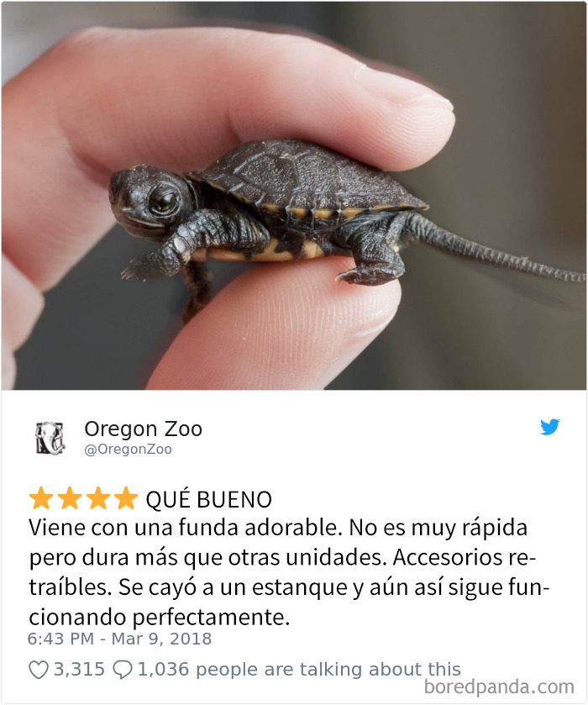Visit the @OregonZoo handle link

[129, 450]
